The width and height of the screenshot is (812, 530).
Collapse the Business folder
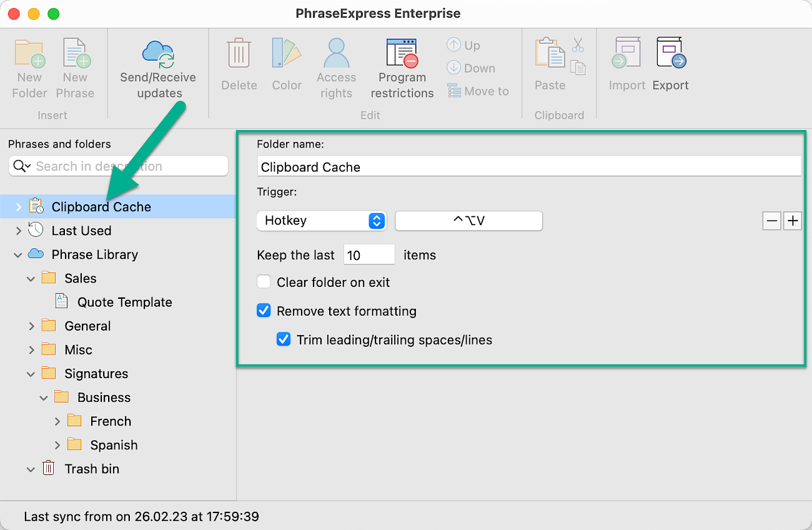click(x=44, y=397)
